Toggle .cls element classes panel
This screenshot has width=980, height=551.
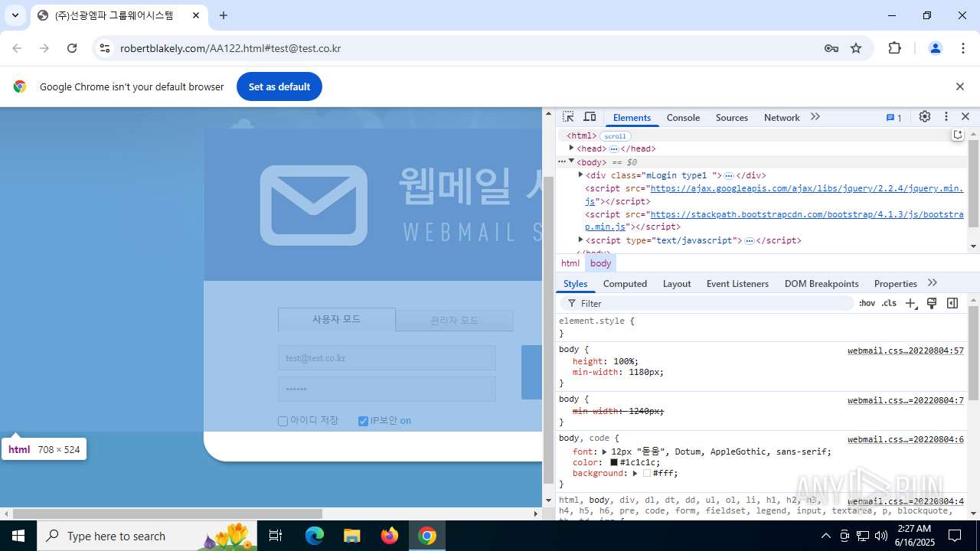(889, 303)
